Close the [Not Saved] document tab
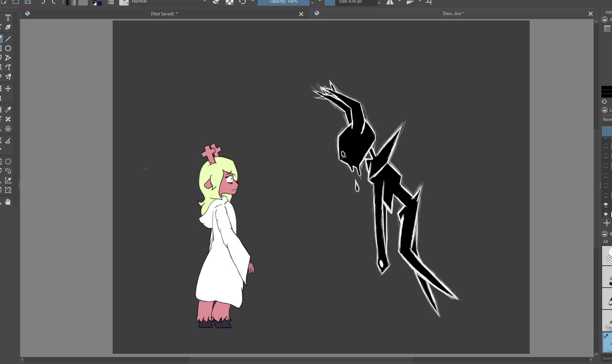 301,14
